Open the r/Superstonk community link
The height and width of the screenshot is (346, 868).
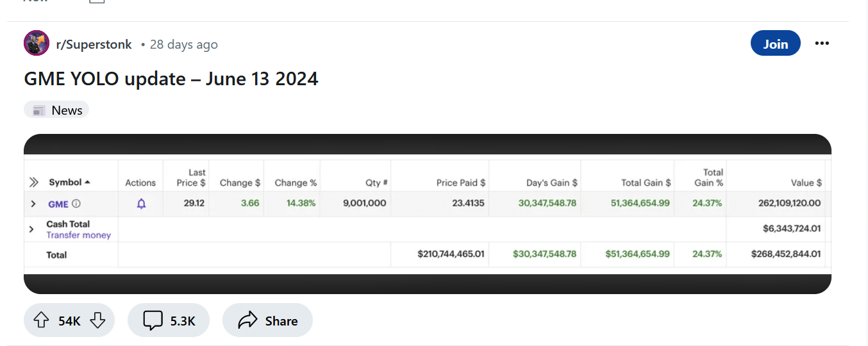point(94,44)
